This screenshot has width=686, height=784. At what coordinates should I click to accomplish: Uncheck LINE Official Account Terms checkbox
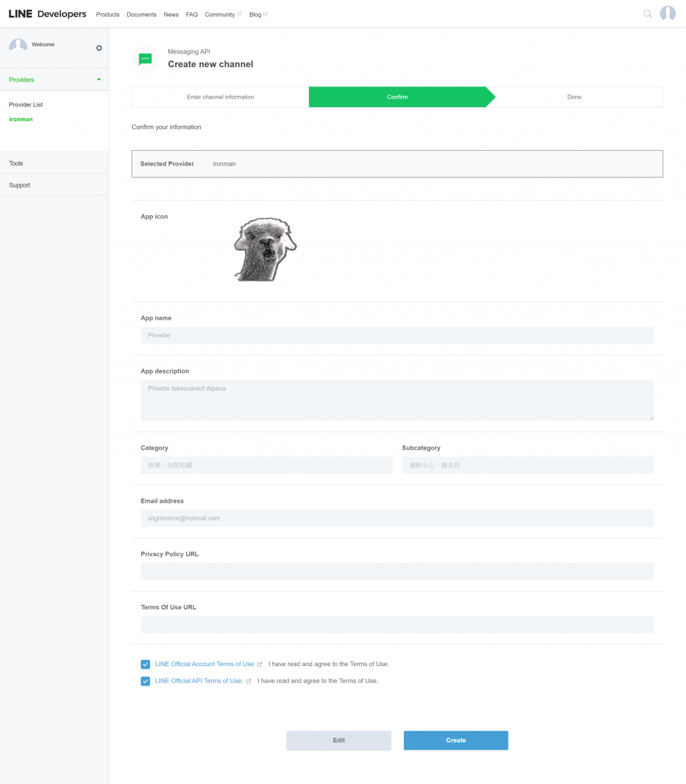point(145,665)
